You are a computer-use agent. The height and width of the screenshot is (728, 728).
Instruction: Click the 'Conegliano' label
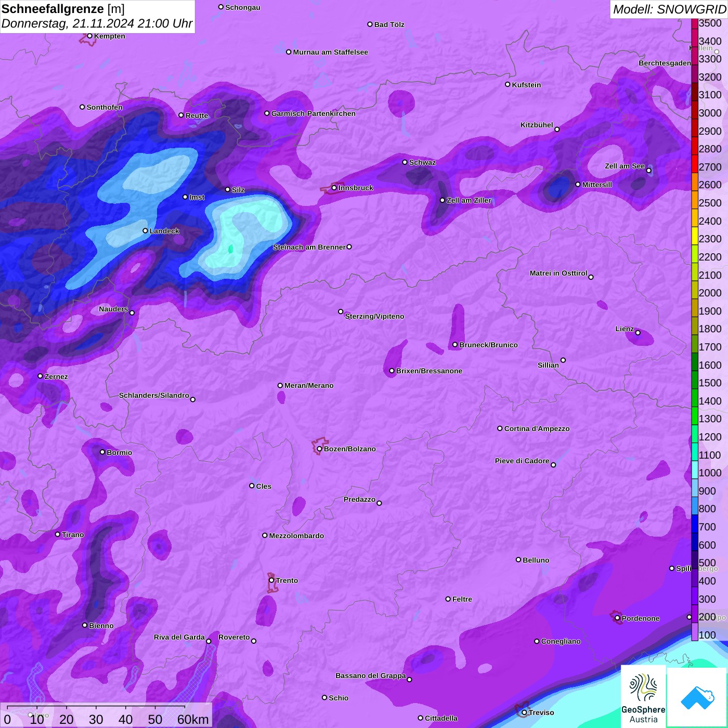[x=561, y=641]
